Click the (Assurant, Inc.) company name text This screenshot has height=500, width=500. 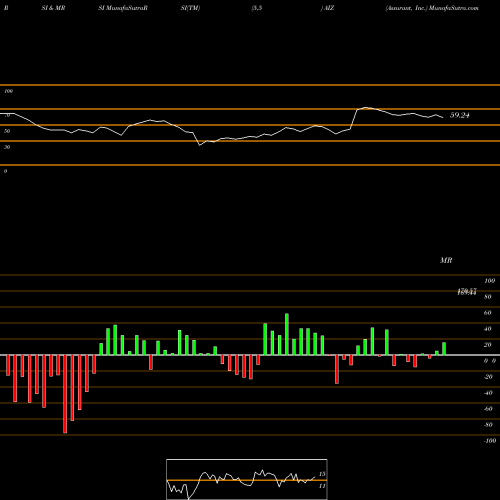pyautogui.click(x=406, y=8)
